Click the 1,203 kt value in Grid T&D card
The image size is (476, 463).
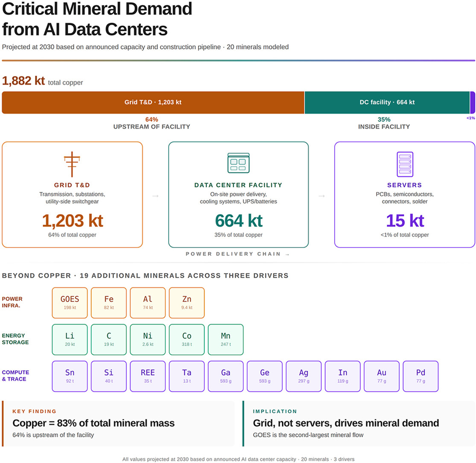[72, 221]
